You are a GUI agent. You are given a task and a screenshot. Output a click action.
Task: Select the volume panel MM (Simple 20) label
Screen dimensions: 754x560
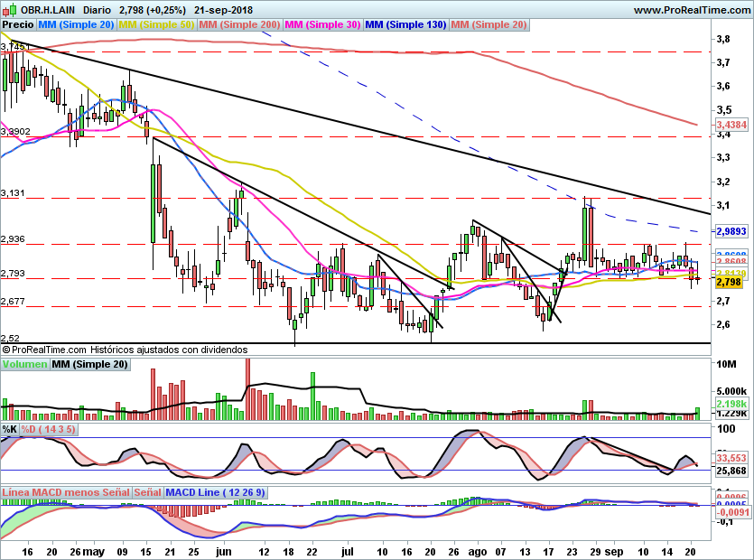pyautogui.click(x=89, y=364)
